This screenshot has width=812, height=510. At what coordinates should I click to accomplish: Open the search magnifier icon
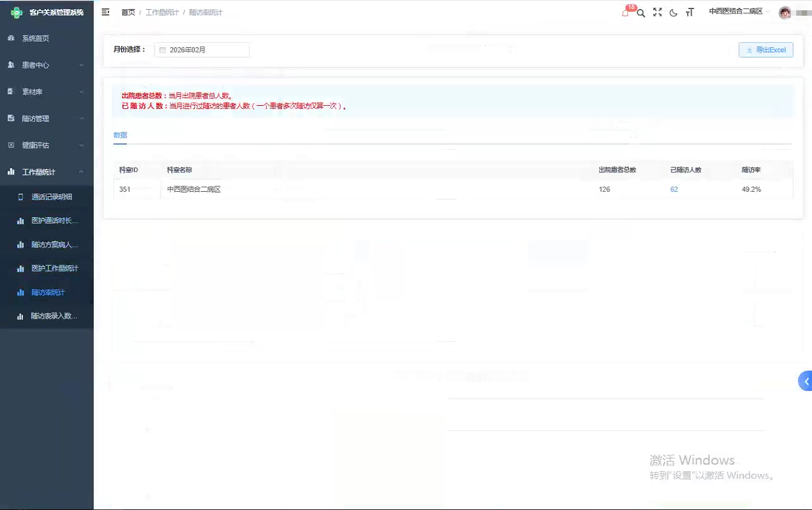(x=641, y=13)
